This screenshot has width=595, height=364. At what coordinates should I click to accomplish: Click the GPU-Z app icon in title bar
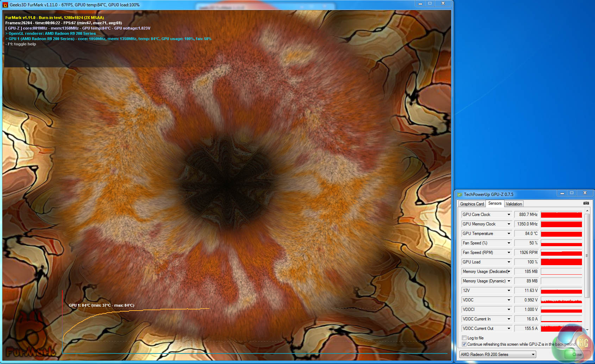pyautogui.click(x=459, y=194)
